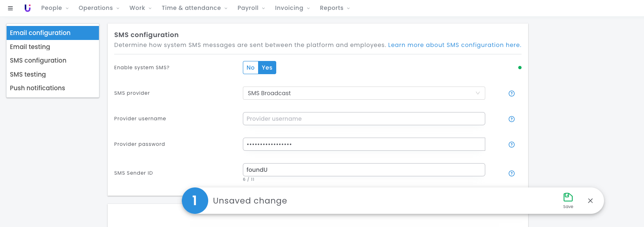Click the SMS Sender ID field
Image resolution: width=644 pixels, height=227 pixels.
[364, 170]
